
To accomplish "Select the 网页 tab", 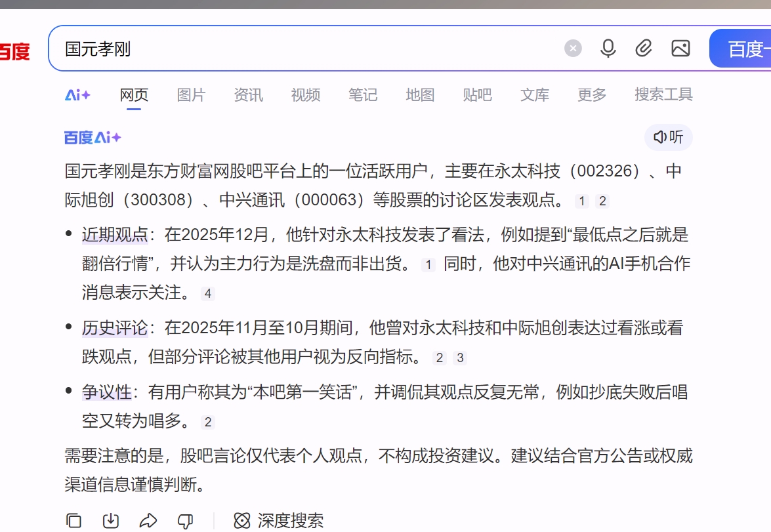I will pyautogui.click(x=134, y=94).
